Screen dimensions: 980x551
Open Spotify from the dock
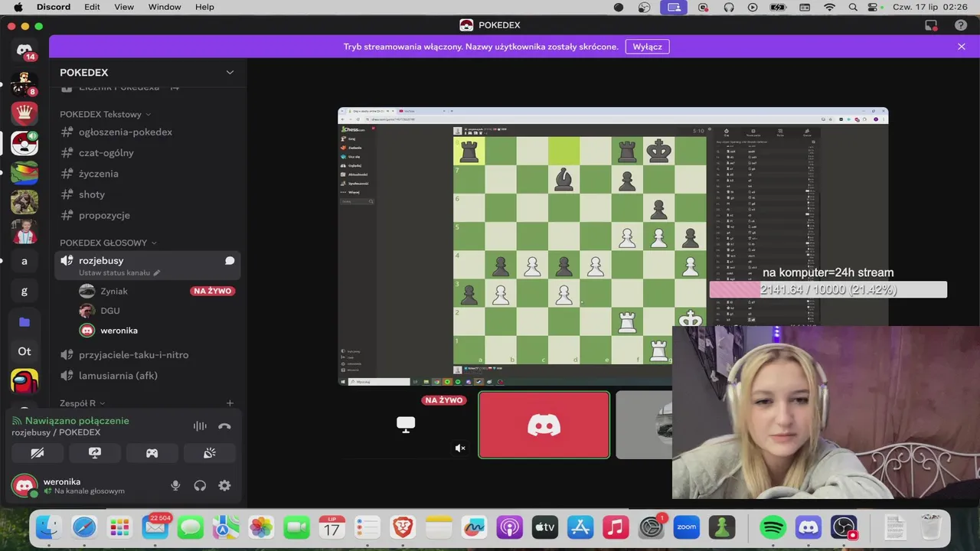coord(773,527)
